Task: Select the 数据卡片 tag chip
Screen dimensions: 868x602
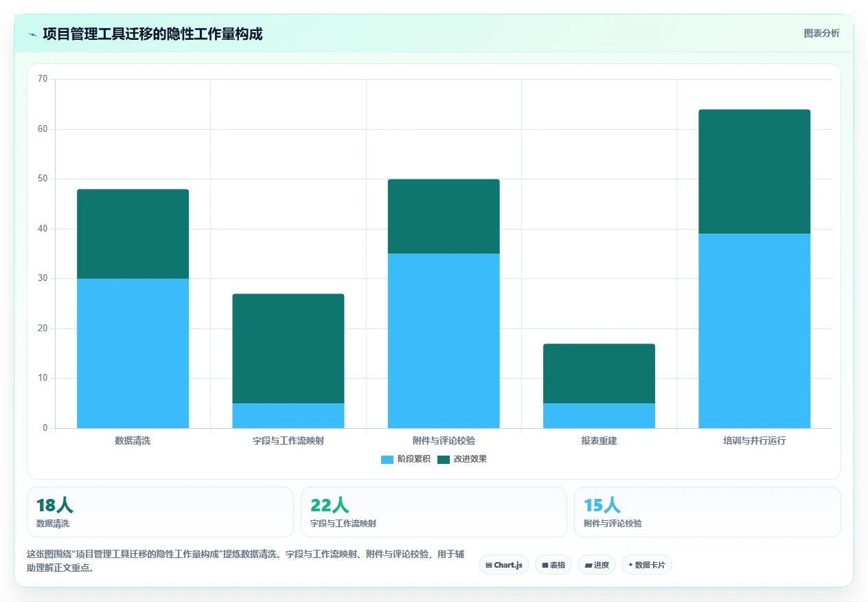Action: (647, 565)
